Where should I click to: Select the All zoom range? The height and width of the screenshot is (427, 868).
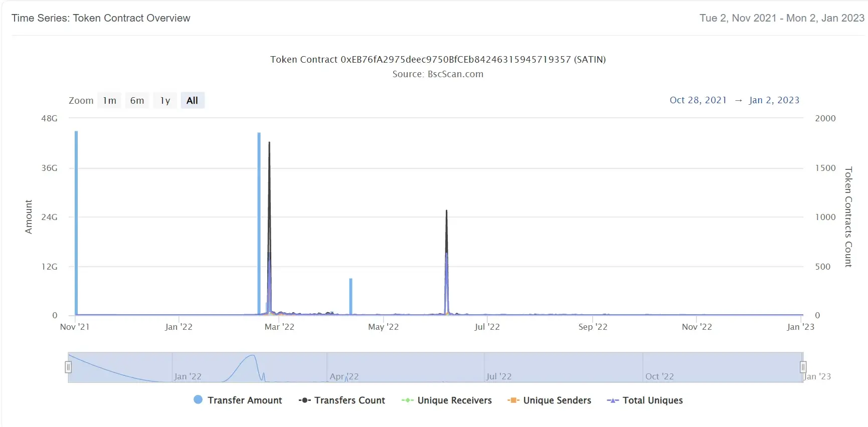click(x=192, y=100)
